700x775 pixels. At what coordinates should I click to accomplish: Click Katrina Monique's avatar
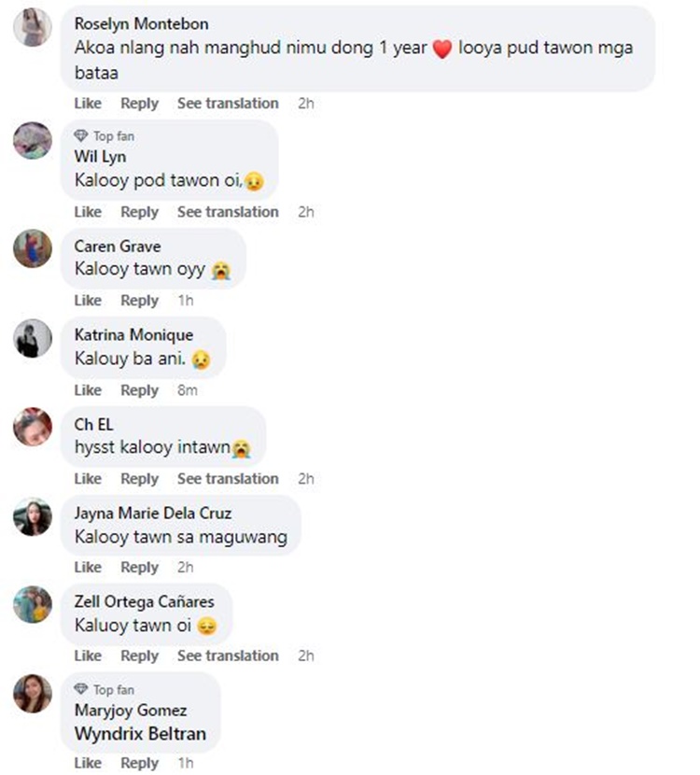coord(33,338)
